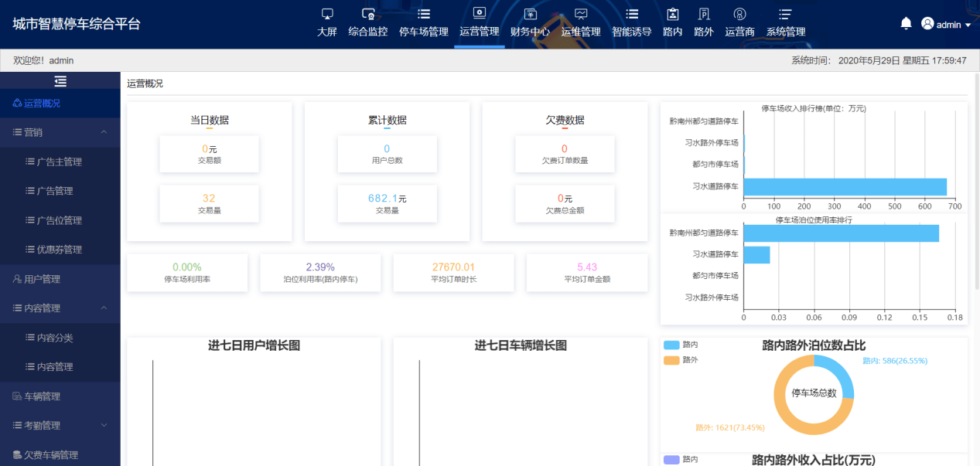Click 黔南州都匀道路停车 usage-rate bar
The height and width of the screenshot is (466, 980).
tap(841, 233)
